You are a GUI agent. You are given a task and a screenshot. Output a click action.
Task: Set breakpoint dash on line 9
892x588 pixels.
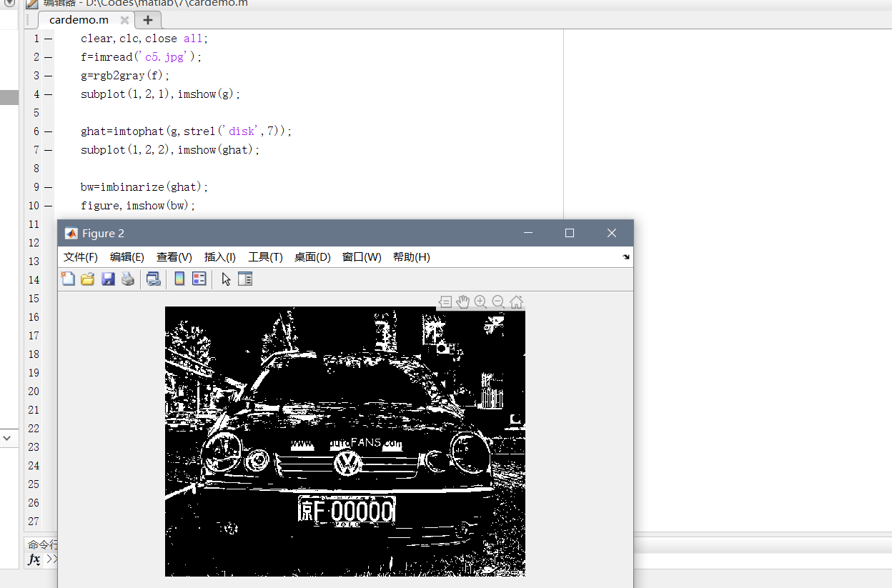[x=48, y=187]
